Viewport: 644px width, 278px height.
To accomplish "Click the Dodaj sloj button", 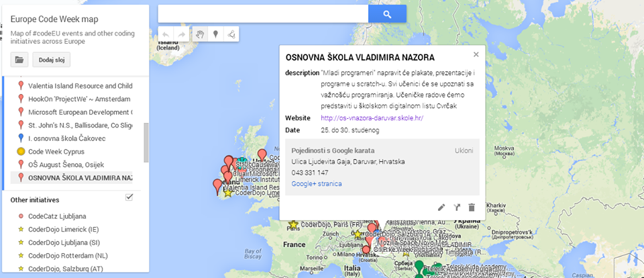I will pos(52,59).
